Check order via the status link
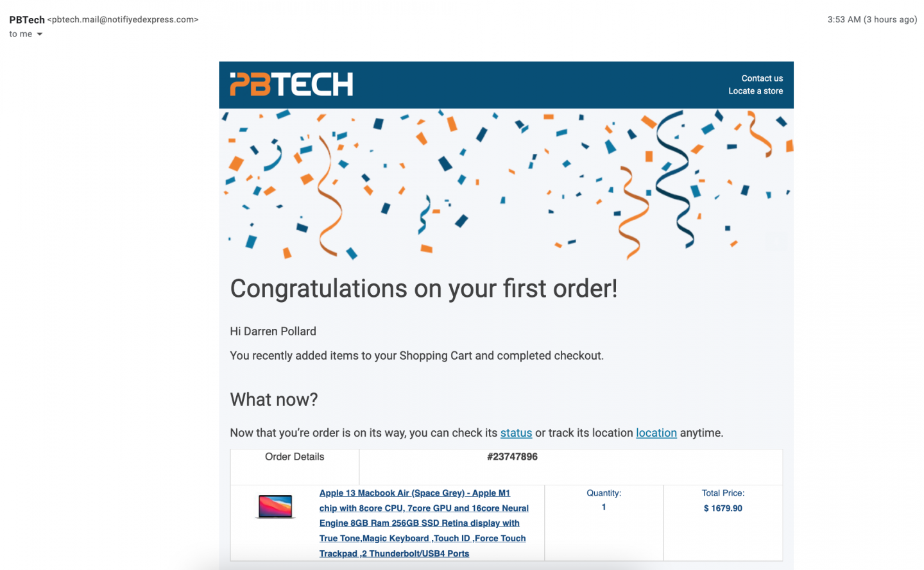The width and height of the screenshot is (924, 570). (x=516, y=433)
